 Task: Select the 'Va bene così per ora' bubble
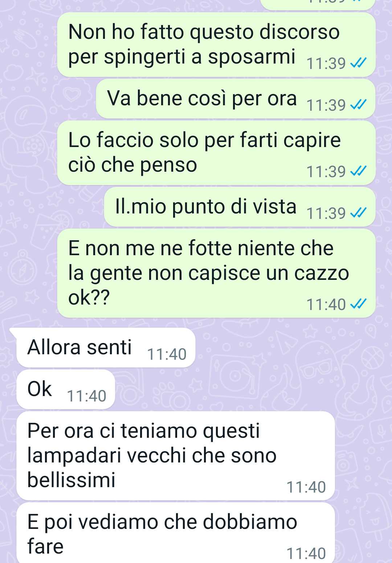click(x=236, y=99)
